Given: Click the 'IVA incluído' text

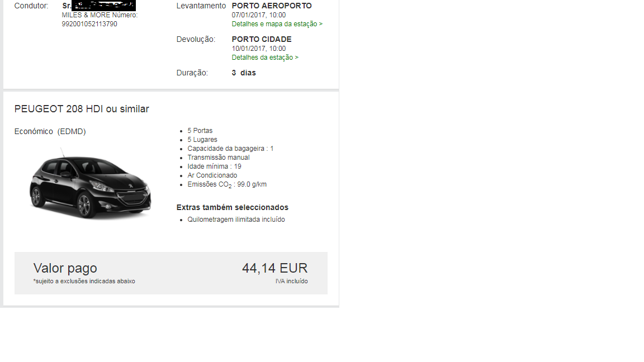Looking at the screenshot, I should click(x=292, y=281).
